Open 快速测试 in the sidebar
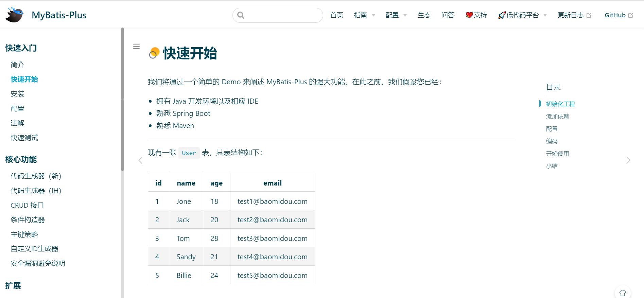The image size is (644, 298). click(24, 138)
